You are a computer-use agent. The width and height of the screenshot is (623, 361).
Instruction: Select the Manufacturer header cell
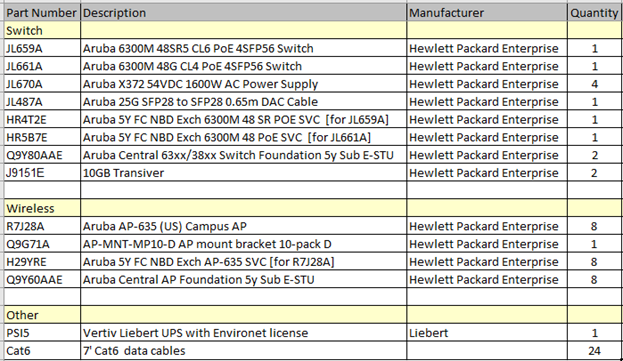(487, 13)
